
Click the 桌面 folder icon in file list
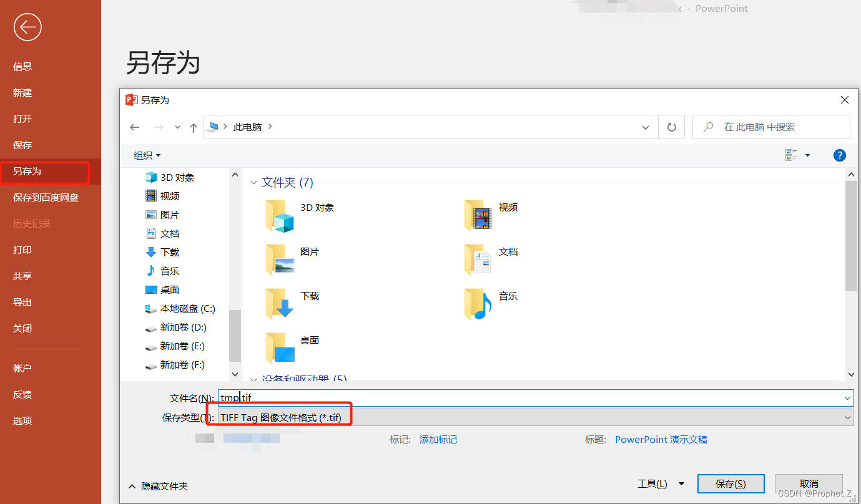[279, 347]
